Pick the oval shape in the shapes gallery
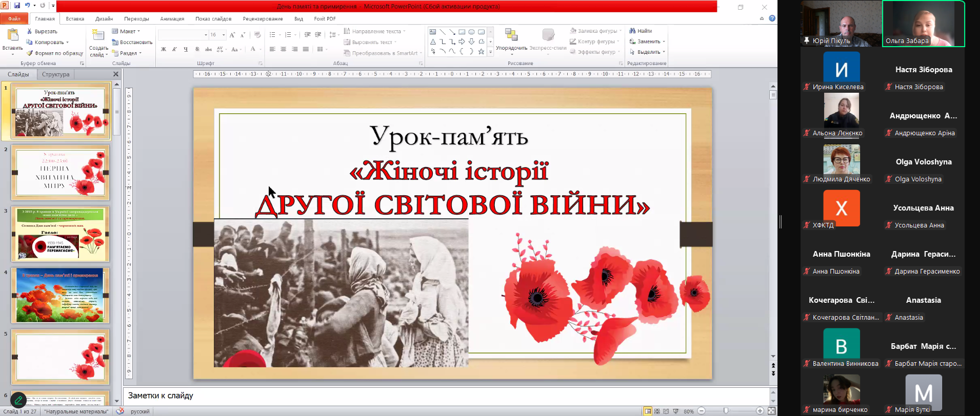980x416 pixels. tap(471, 32)
